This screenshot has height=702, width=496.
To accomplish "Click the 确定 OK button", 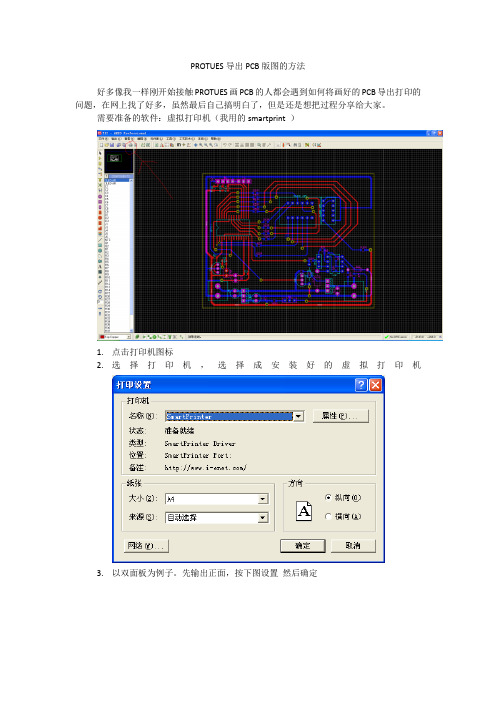I will tap(303, 545).
